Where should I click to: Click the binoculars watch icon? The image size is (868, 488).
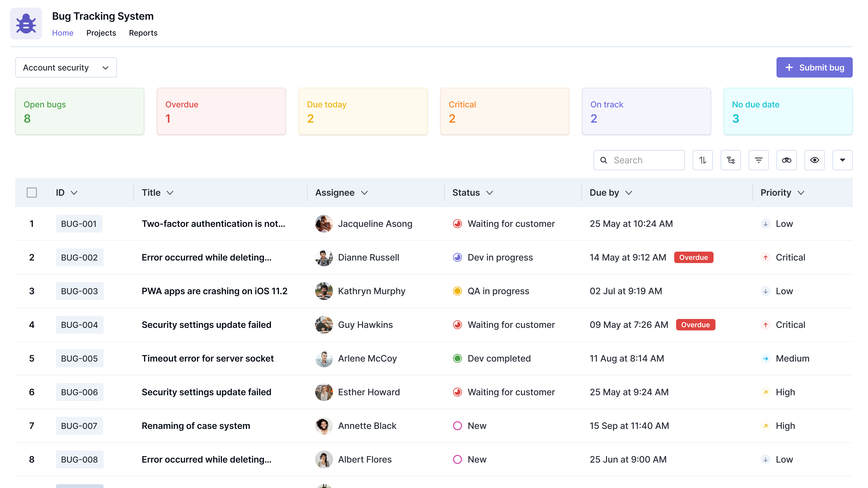(787, 160)
